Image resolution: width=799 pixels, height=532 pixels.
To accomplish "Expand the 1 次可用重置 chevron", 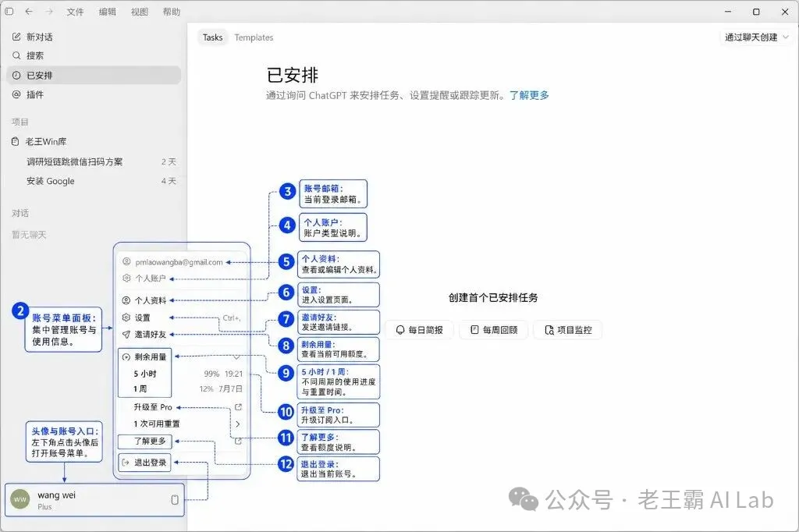I will pos(238,424).
